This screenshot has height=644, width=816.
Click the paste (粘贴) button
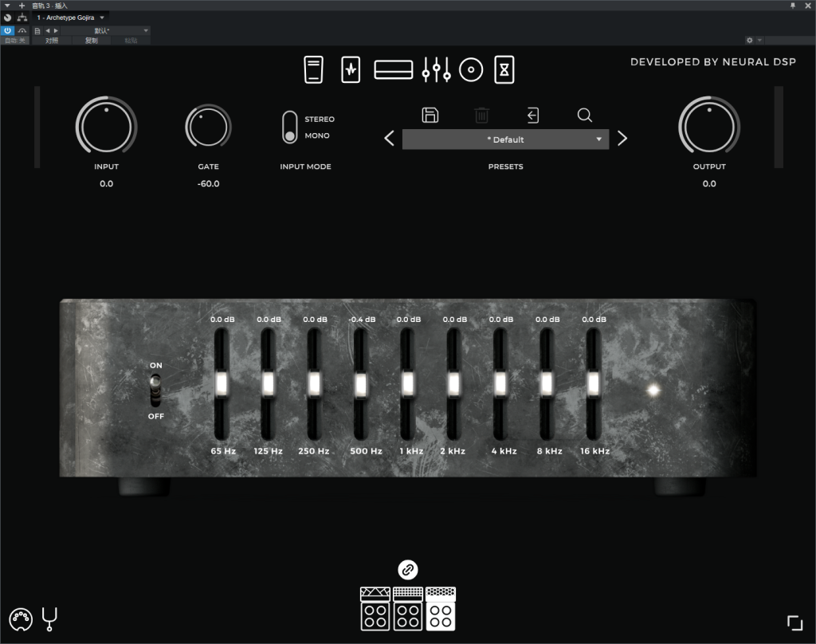[131, 40]
